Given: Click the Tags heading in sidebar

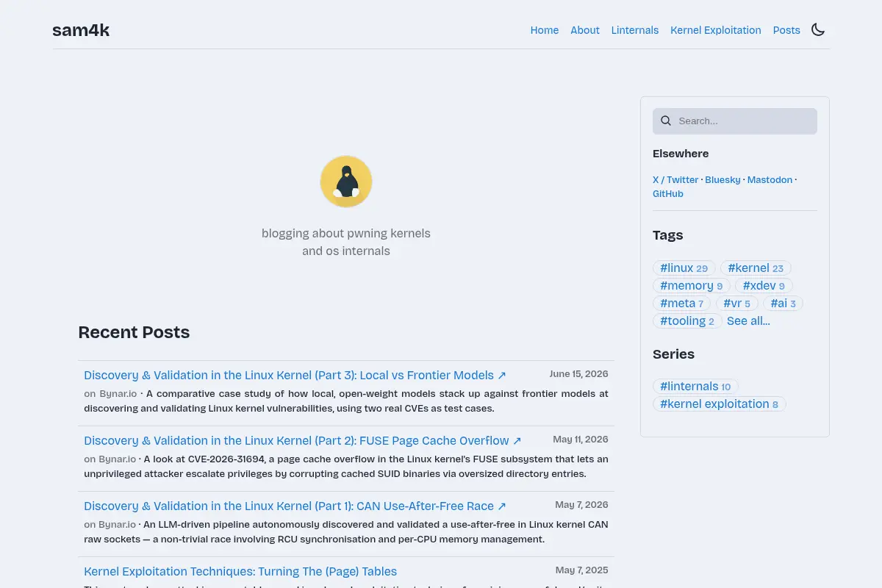Looking at the screenshot, I should (x=668, y=235).
